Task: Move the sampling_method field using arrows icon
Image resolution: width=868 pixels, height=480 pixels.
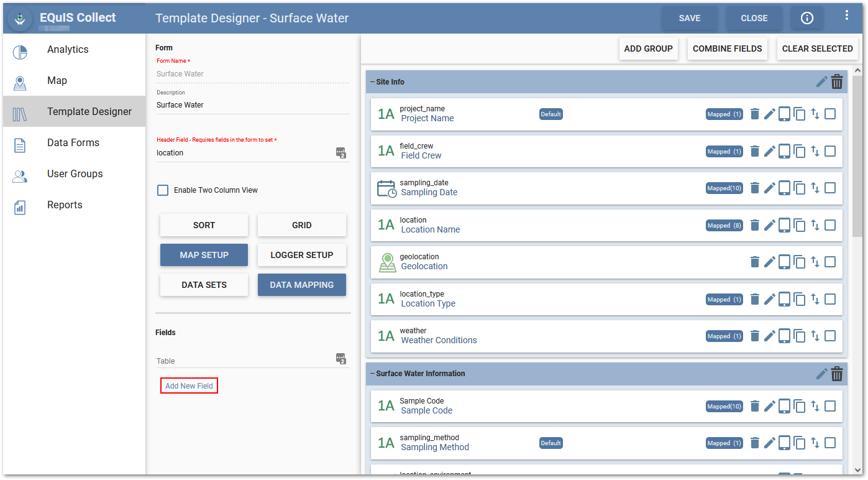Action: (x=815, y=443)
